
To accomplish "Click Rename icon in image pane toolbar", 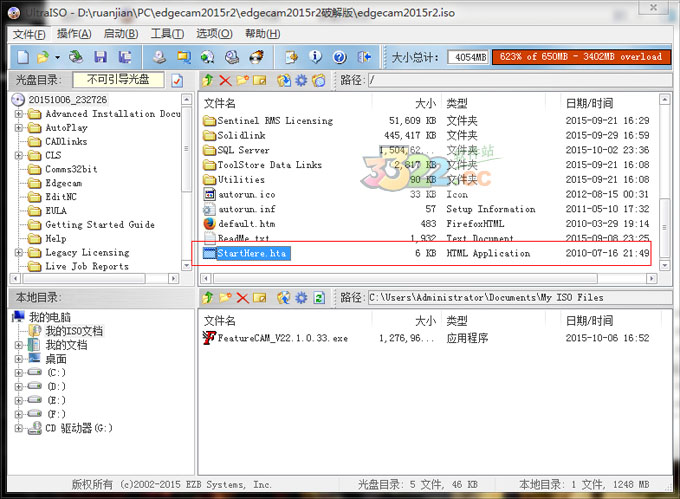I will 259,80.
